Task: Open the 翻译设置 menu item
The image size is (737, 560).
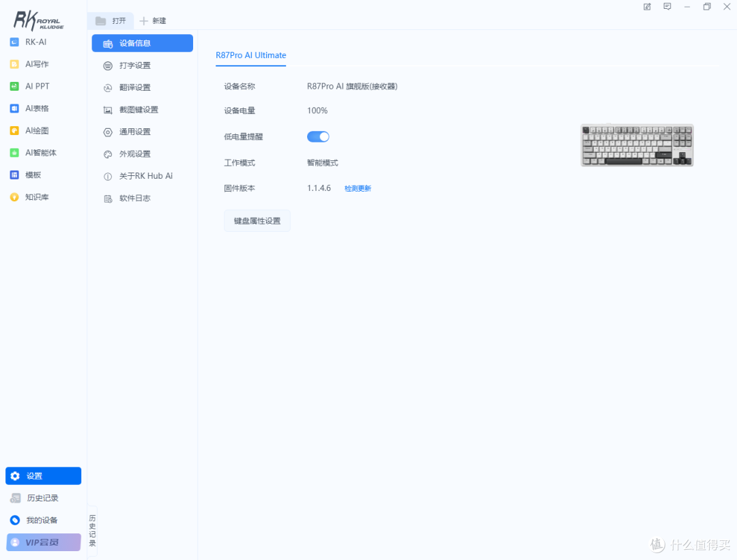Action: coord(143,87)
